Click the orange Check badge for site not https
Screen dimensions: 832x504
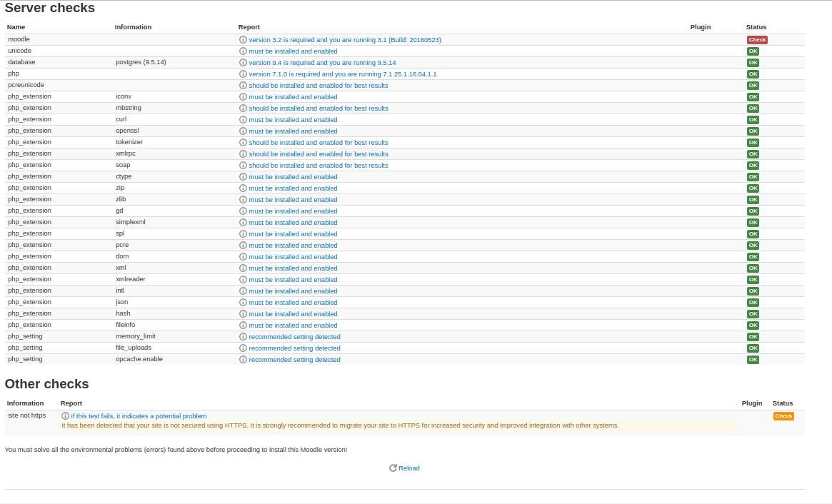coord(783,416)
